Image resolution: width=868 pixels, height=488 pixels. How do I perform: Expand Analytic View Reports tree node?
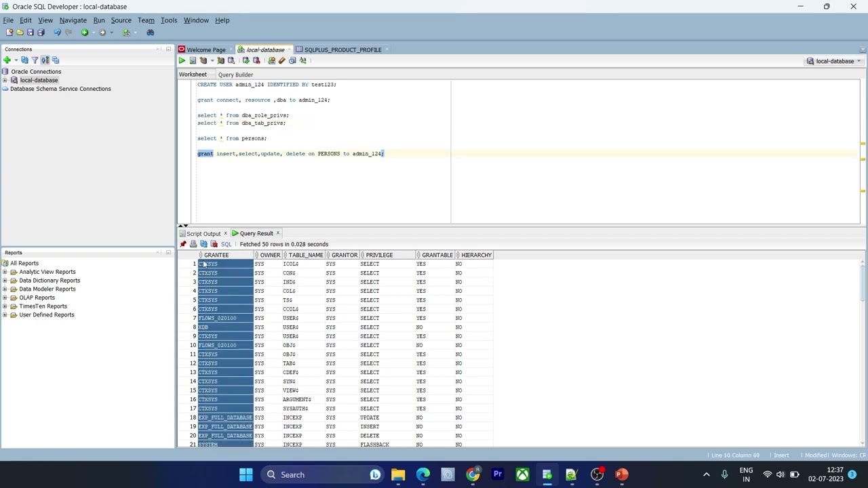5,272
